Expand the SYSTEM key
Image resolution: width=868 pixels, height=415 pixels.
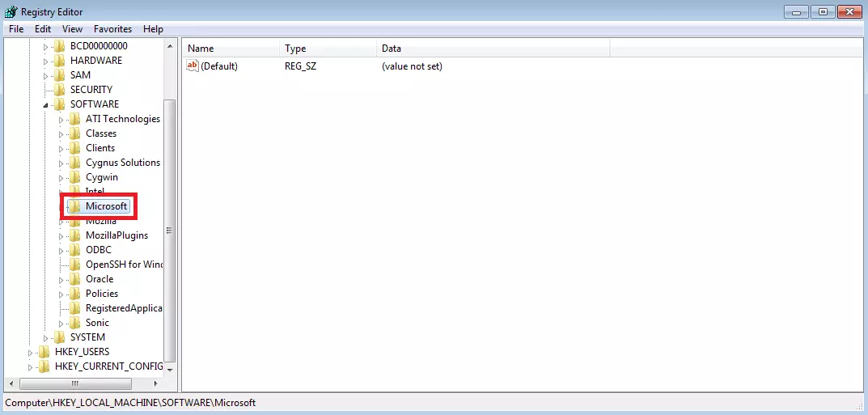46,337
